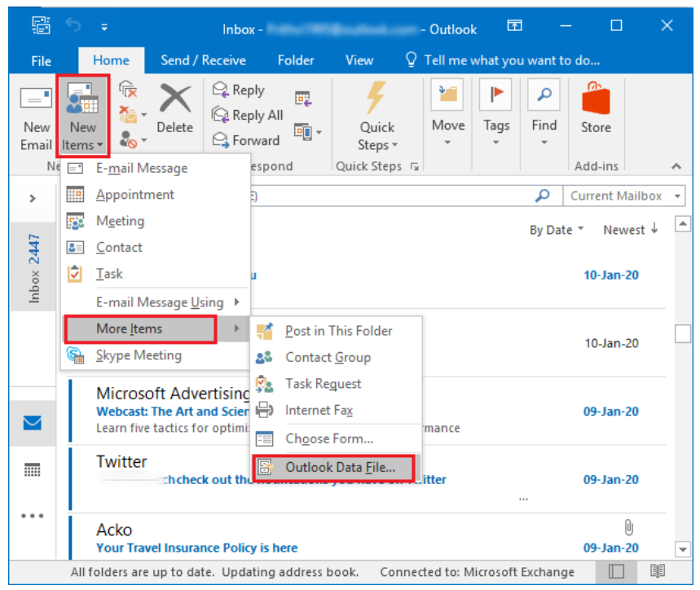
Task: Open the Clean Up dropdown icon
Action: 133,115
